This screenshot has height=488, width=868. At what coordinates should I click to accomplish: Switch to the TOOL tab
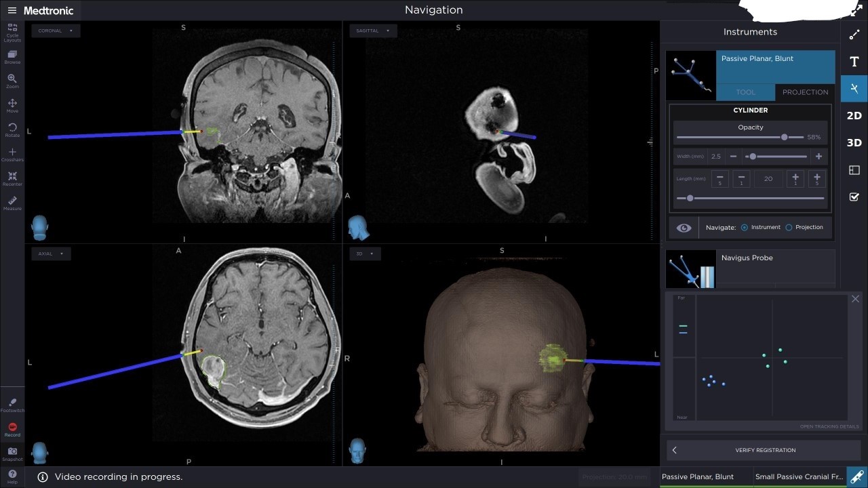pyautogui.click(x=745, y=92)
